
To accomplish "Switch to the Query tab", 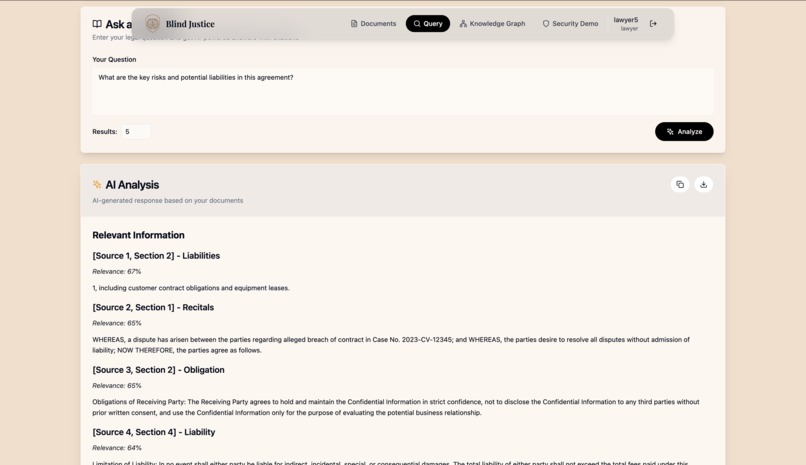I will 428,24.
